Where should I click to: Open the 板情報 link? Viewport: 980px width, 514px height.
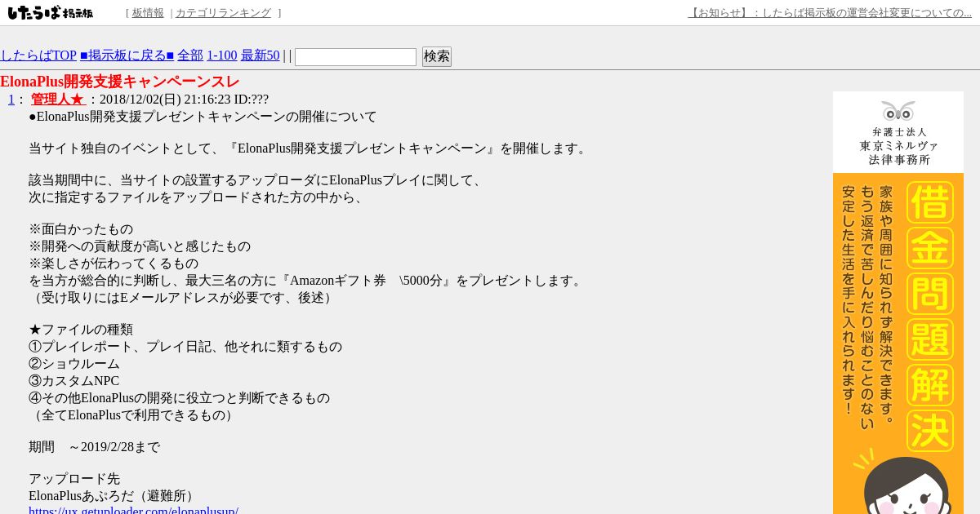[x=148, y=13]
